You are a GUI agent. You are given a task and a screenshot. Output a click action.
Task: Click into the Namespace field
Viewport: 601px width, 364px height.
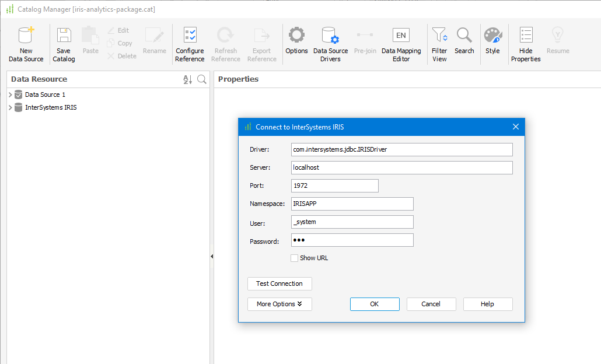[x=352, y=204]
